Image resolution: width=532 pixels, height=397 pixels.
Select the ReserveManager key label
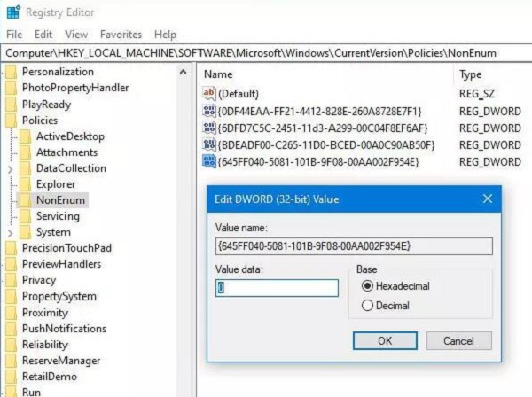coord(61,361)
